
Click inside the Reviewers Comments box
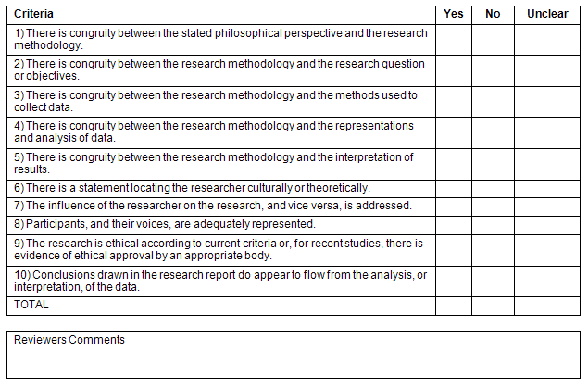tap(294, 360)
